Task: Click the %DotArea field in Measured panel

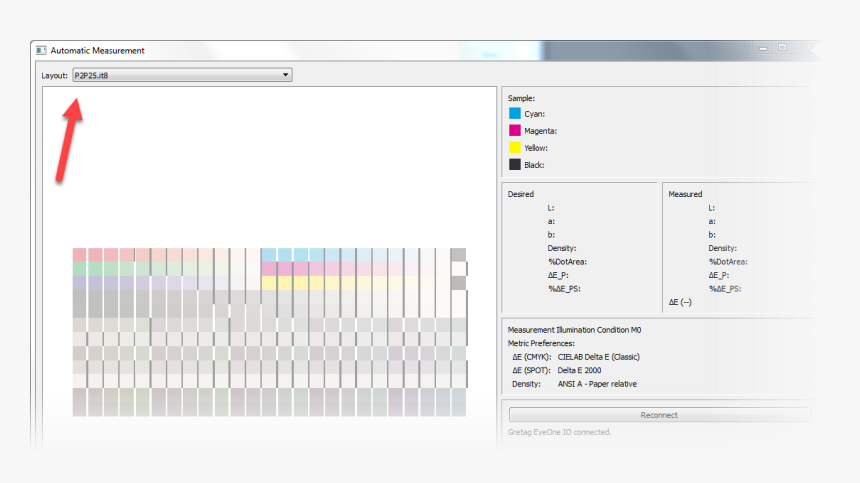Action: coord(728,262)
